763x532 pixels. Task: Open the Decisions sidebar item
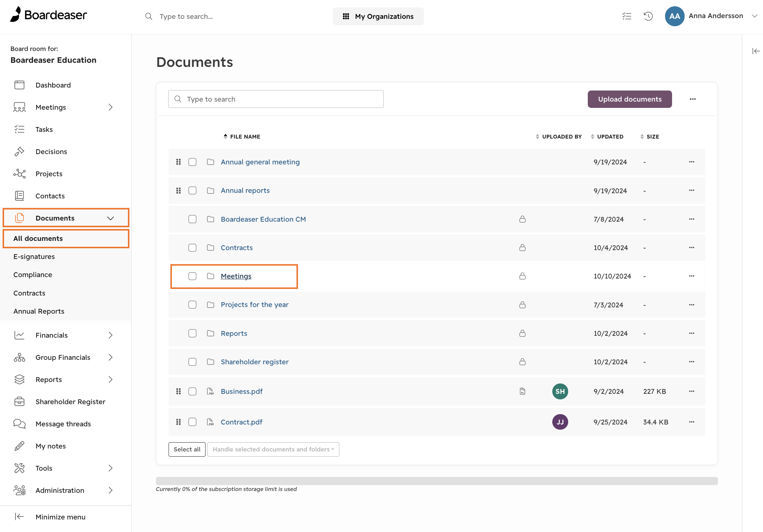(51, 151)
